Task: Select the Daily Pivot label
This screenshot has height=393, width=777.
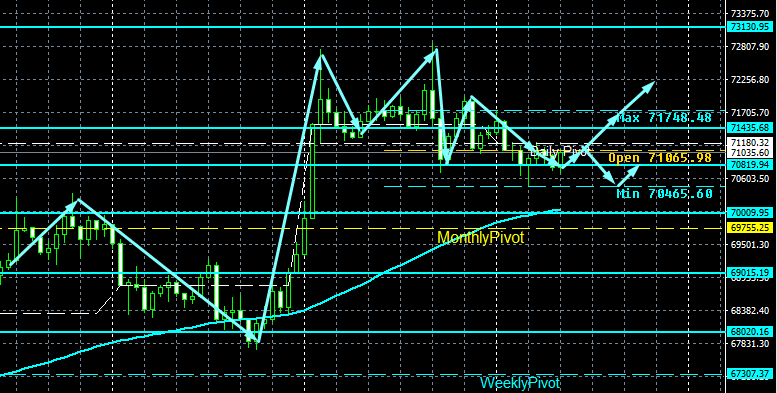Action: click(x=560, y=151)
